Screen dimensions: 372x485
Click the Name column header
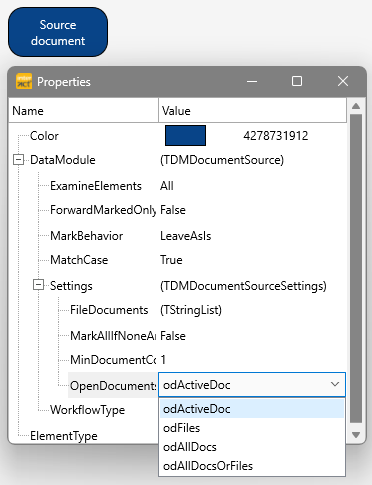(x=83, y=111)
